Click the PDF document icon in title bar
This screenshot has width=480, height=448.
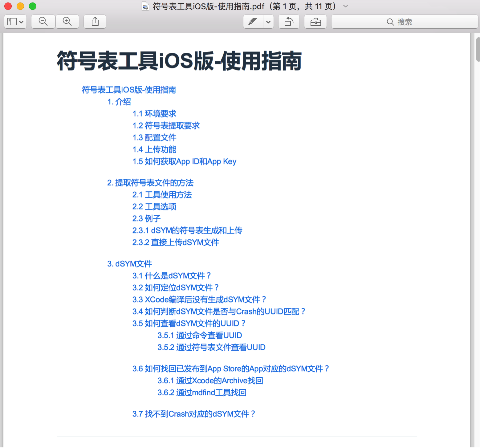145,6
